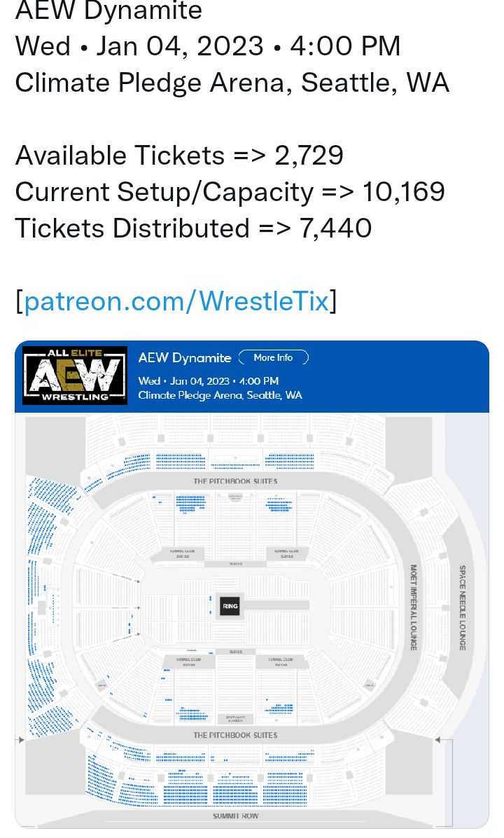The height and width of the screenshot is (838, 504).
Task: Click the lower Pitchbook Suites label
Action: pos(235,736)
